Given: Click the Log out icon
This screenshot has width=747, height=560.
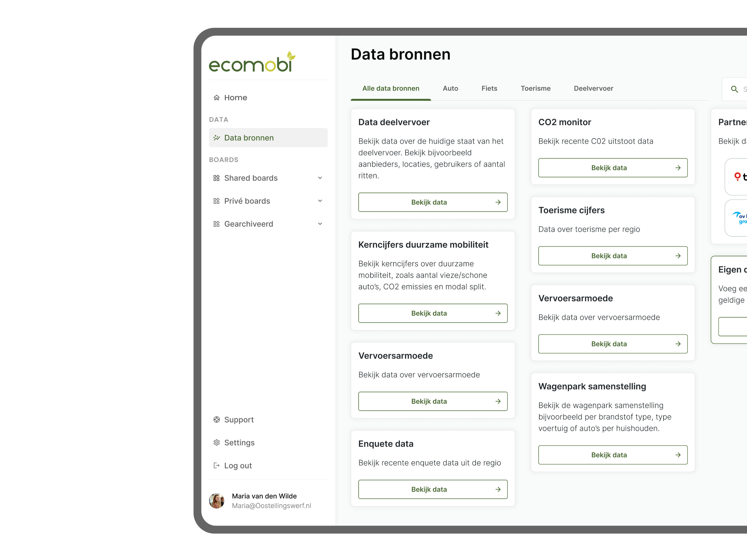Looking at the screenshot, I should tap(217, 465).
